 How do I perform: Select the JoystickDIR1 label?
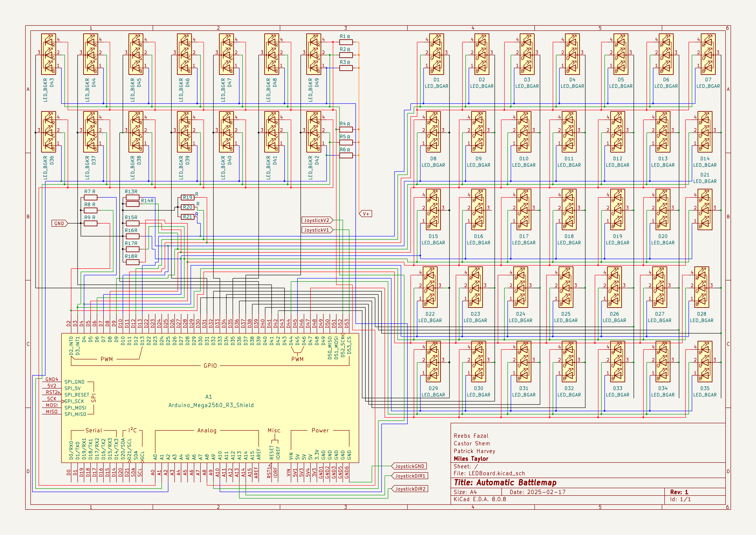[410, 476]
